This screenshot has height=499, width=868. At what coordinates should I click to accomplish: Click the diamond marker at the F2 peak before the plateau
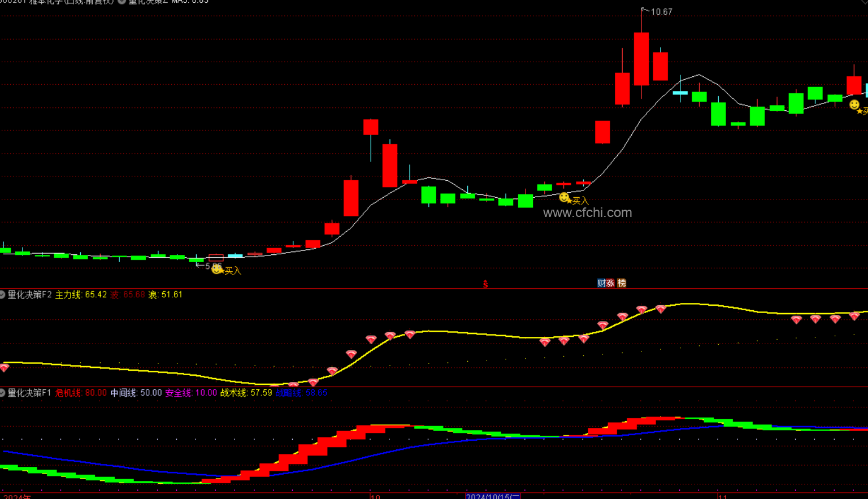661,309
